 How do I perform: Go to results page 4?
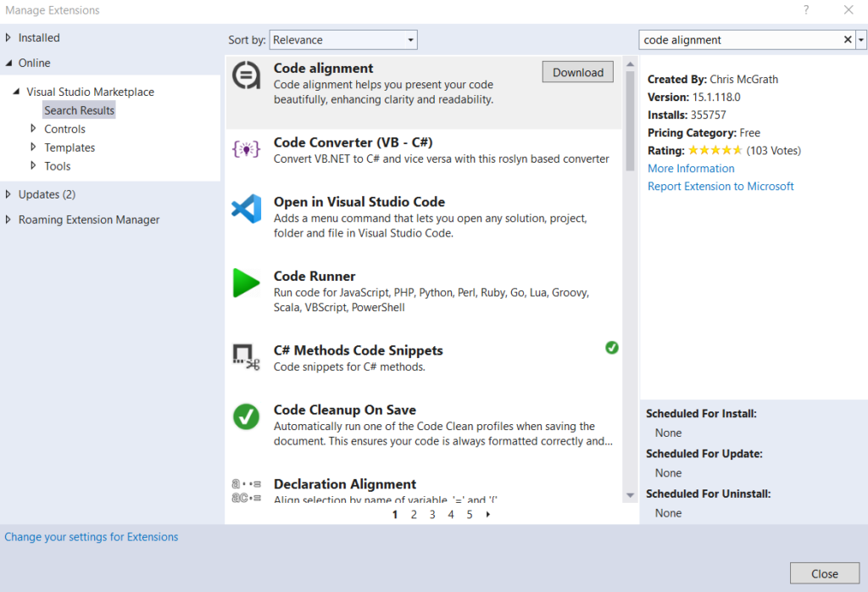[451, 515]
